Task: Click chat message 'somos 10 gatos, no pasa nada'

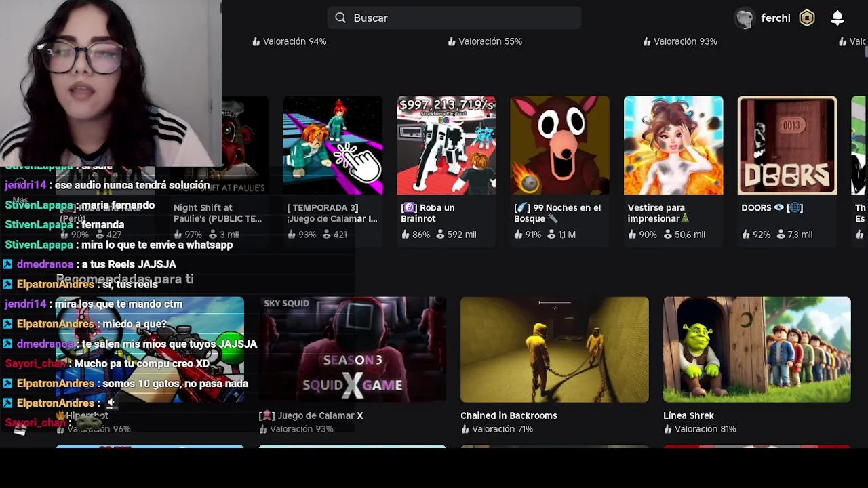Action: pos(176,384)
